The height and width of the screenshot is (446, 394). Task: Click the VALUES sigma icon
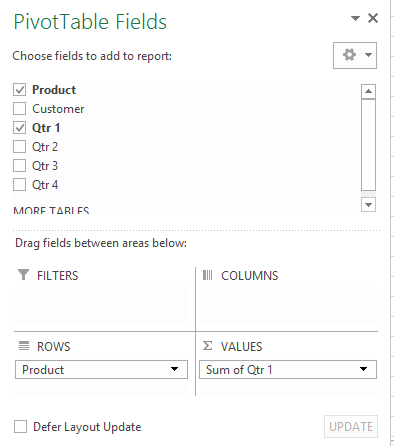point(207,346)
